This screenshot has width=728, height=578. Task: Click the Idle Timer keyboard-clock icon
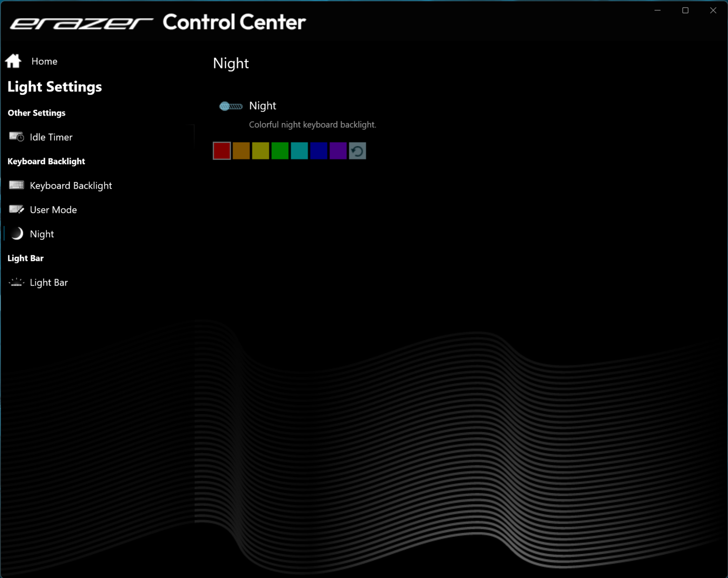pyautogui.click(x=16, y=137)
